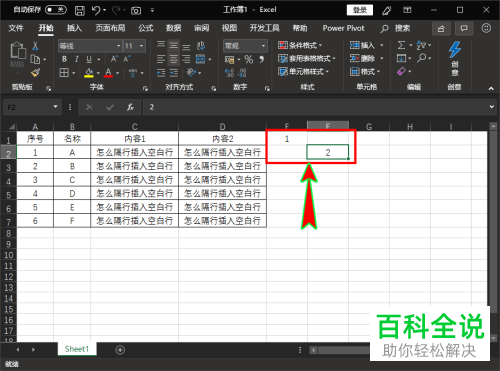Click the Insert Function fx icon
500x371 pixels.
[x=130, y=107]
